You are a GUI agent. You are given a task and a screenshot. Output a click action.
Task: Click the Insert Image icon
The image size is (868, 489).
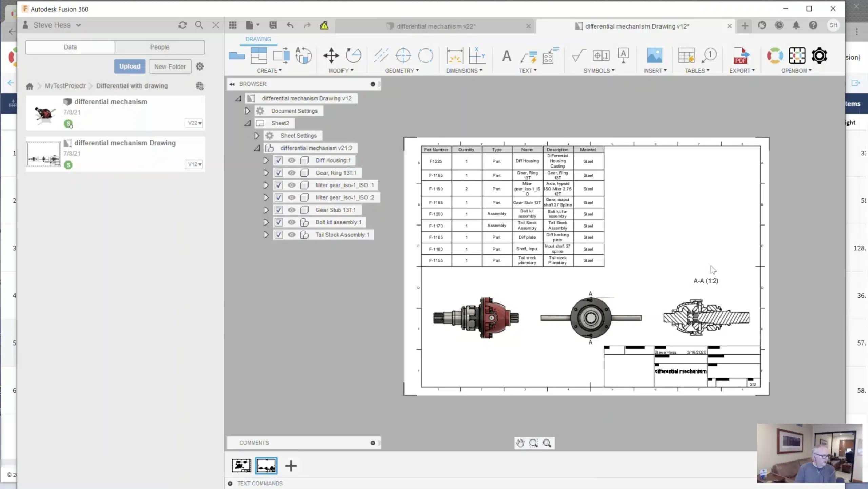pos(654,56)
